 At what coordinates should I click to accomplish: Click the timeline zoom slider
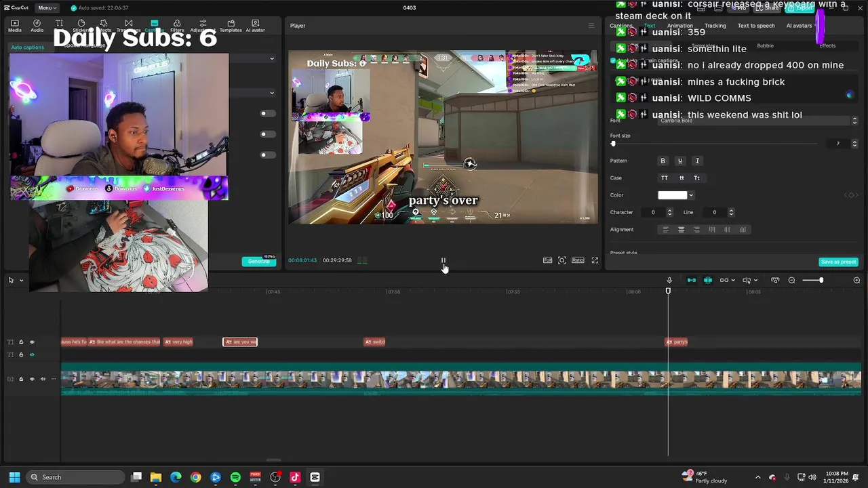click(812, 280)
